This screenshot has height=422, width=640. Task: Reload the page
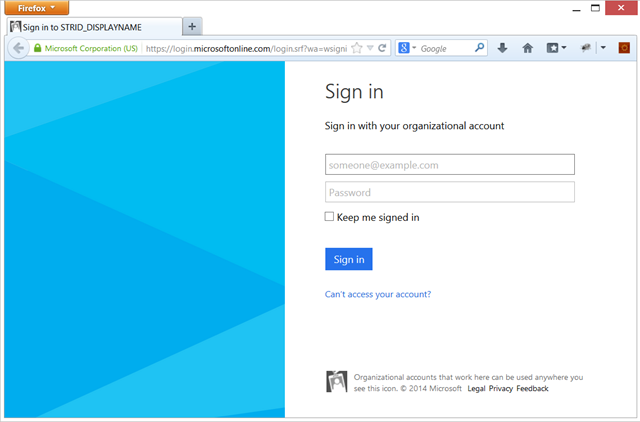click(x=382, y=48)
